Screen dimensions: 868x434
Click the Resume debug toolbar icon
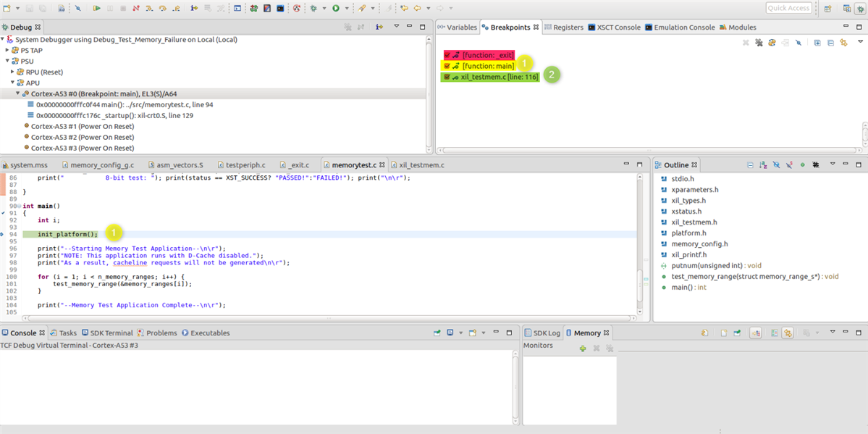click(x=96, y=9)
